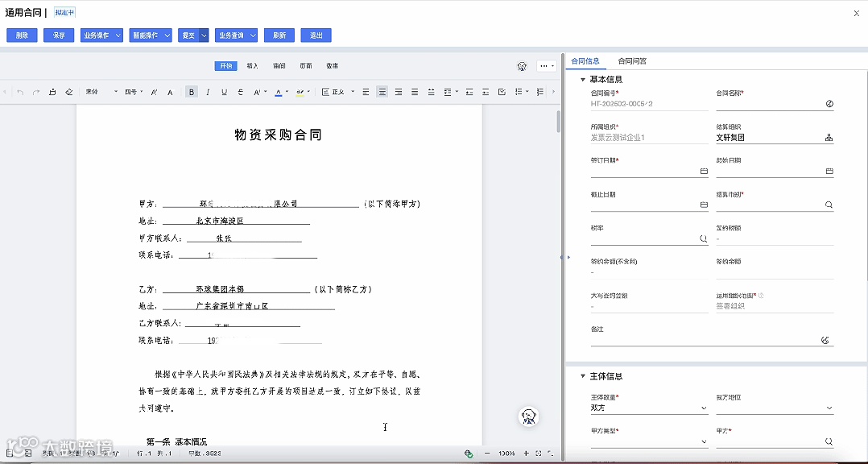The height and width of the screenshot is (464, 868).
Task: Toggle bold formatting in the toolbar
Action: coord(192,92)
